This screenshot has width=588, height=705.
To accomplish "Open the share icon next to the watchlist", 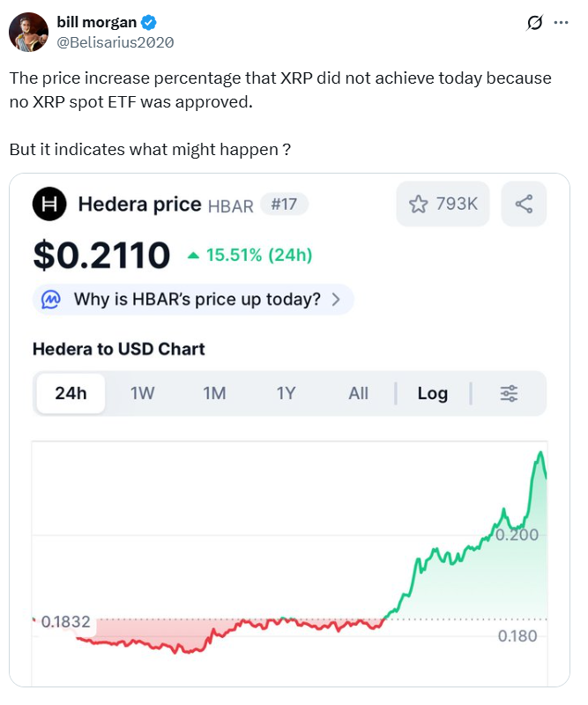I will [524, 204].
